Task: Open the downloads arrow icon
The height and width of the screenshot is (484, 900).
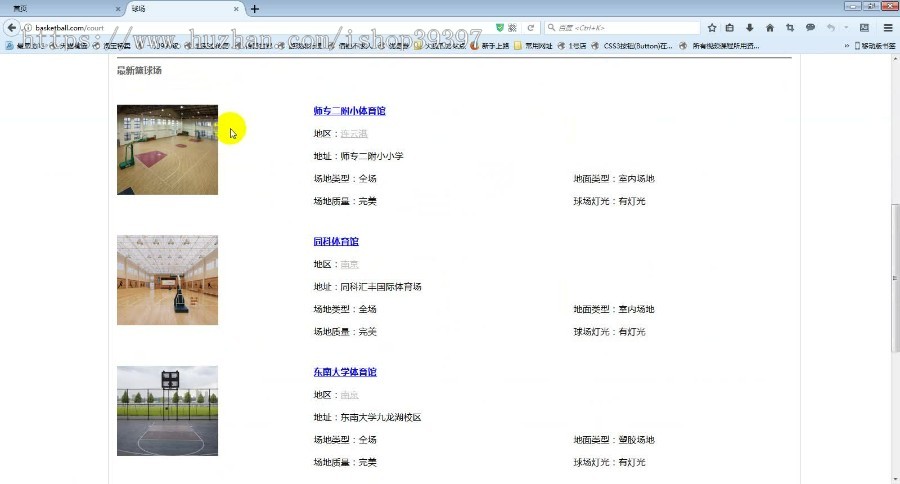Action: (750, 28)
